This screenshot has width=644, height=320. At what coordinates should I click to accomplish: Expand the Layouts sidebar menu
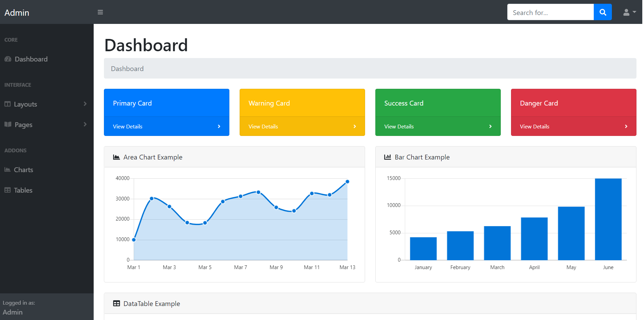(26, 104)
